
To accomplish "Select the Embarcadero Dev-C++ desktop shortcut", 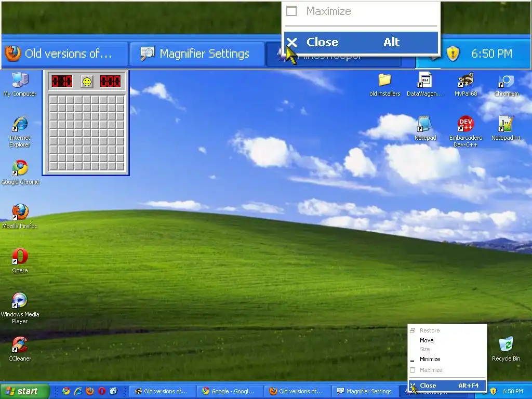I will click(465, 131).
